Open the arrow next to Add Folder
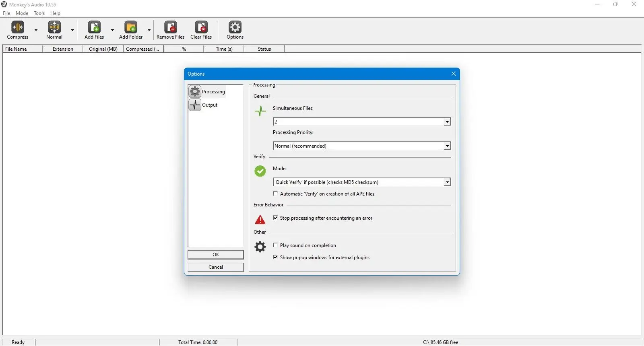 point(149,30)
